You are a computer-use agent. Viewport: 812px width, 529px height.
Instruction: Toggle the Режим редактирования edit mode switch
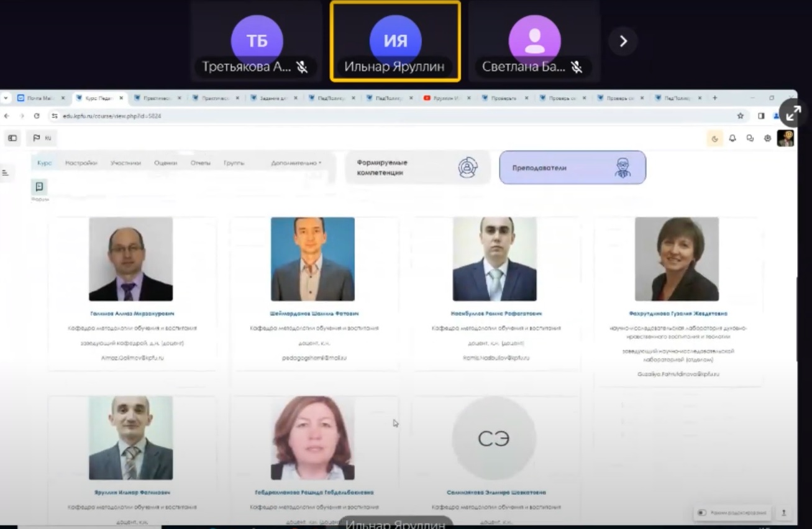pos(702,513)
